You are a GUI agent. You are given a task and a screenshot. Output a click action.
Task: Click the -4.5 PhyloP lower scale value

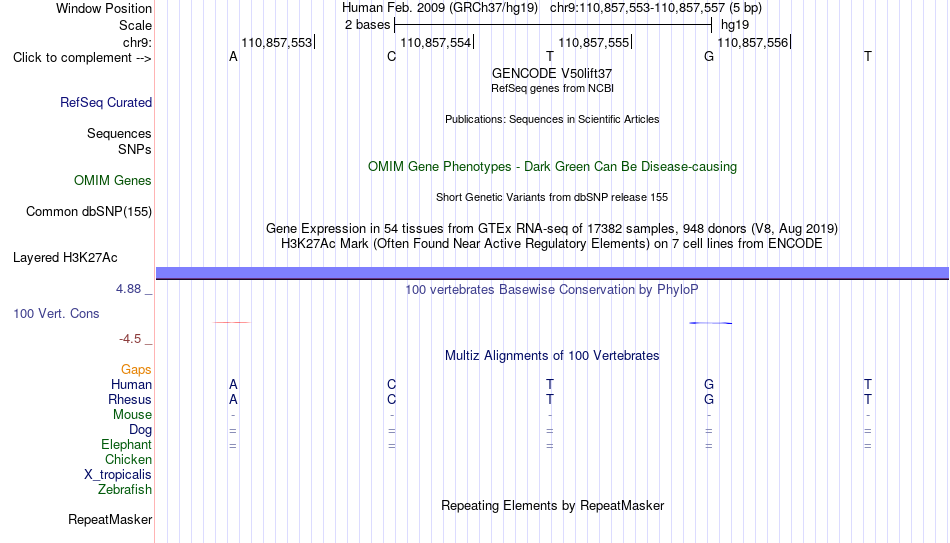click(x=130, y=339)
